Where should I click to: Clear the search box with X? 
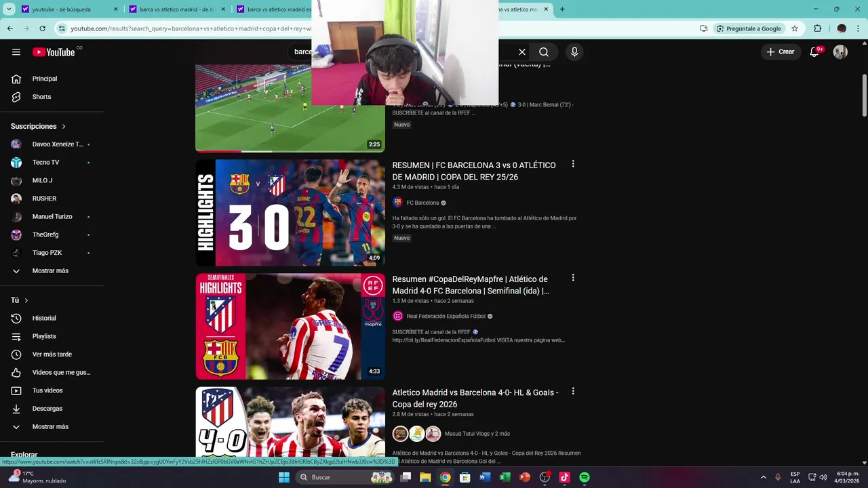[522, 52]
